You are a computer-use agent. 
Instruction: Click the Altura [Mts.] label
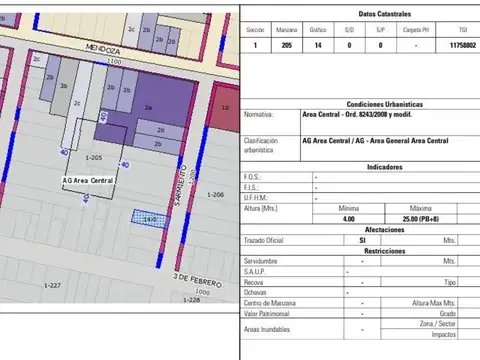pos(261,208)
